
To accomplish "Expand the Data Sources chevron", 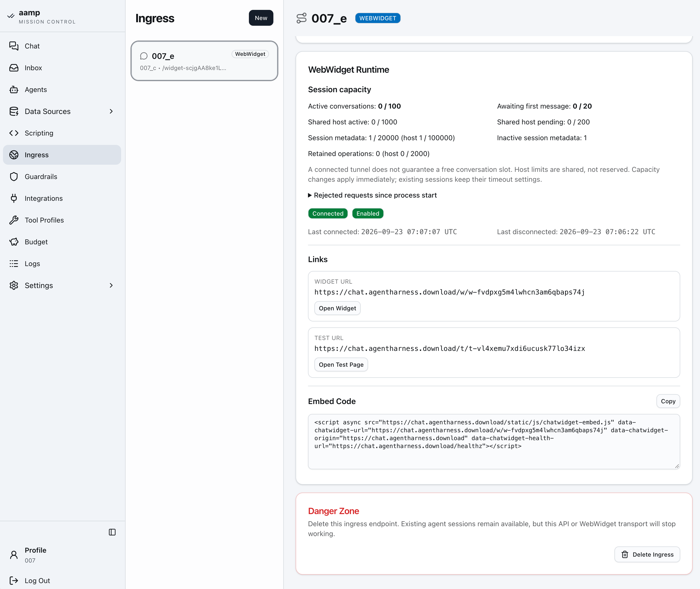I will tap(111, 111).
